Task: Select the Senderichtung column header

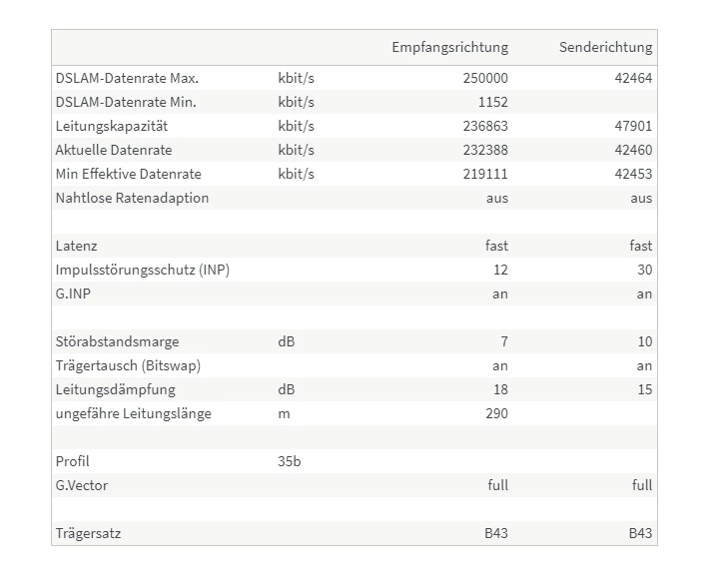Action: click(x=605, y=48)
